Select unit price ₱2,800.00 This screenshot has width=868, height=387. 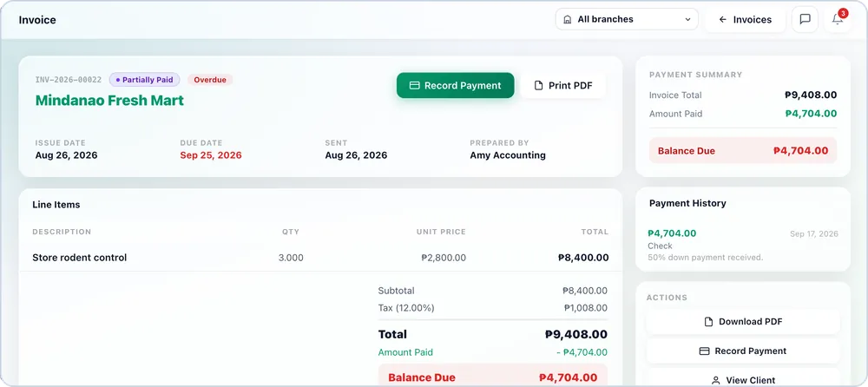click(444, 258)
